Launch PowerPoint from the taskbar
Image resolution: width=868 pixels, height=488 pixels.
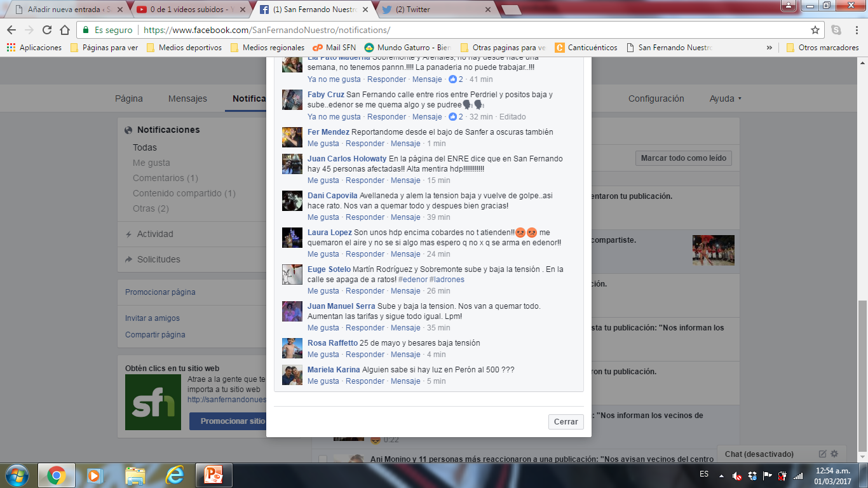coord(213,475)
